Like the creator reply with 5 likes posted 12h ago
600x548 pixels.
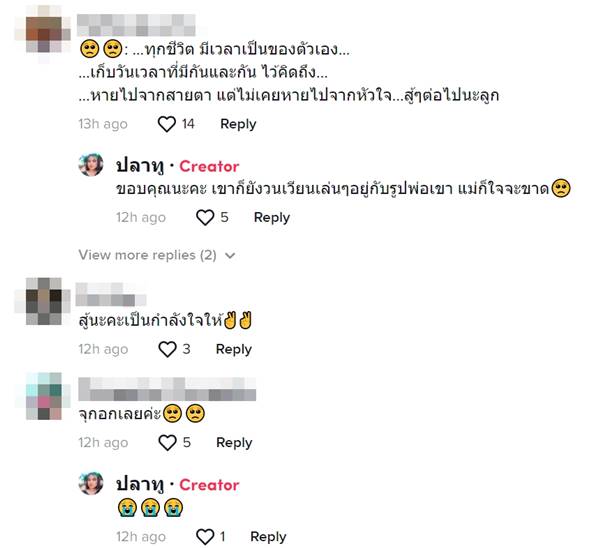click(205, 217)
